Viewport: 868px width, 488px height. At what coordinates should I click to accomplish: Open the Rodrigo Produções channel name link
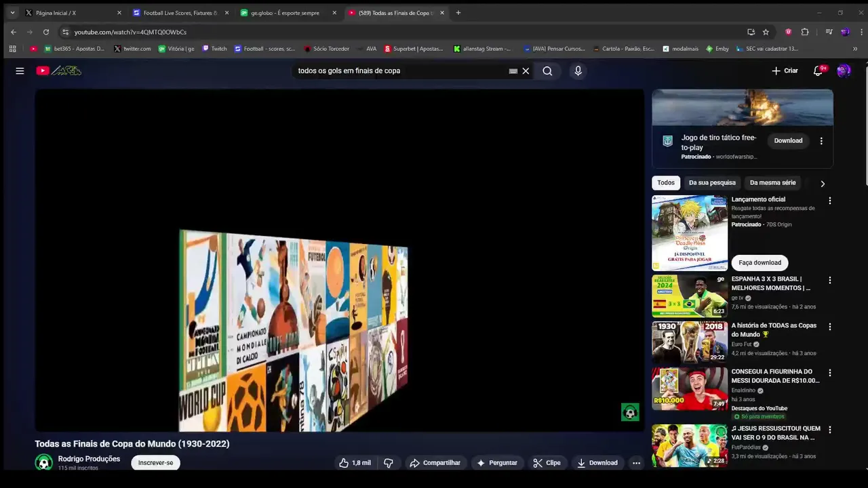coord(89,459)
